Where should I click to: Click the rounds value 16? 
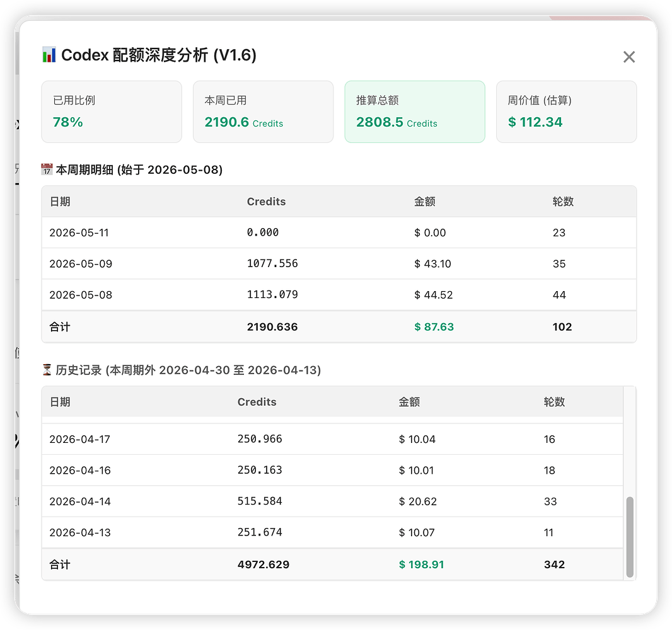point(550,439)
